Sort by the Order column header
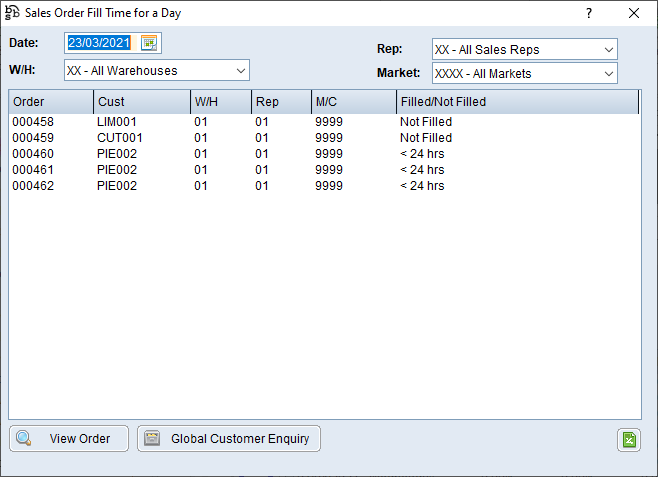The image size is (658, 477). tap(50, 102)
